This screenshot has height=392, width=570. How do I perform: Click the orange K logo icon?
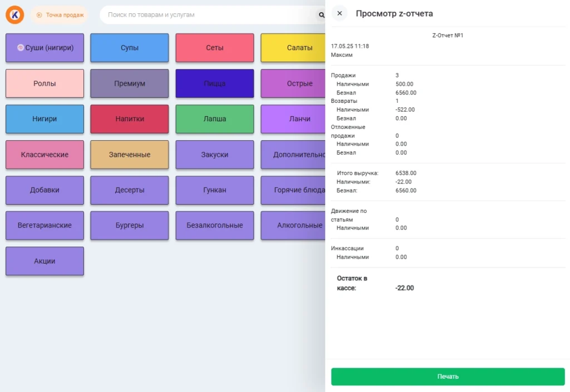15,15
